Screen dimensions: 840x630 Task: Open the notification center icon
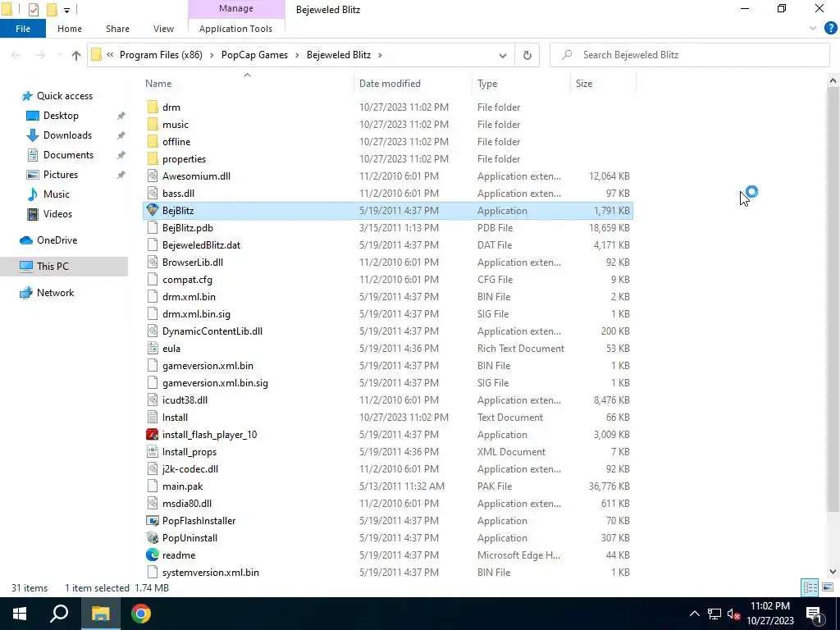click(815, 614)
